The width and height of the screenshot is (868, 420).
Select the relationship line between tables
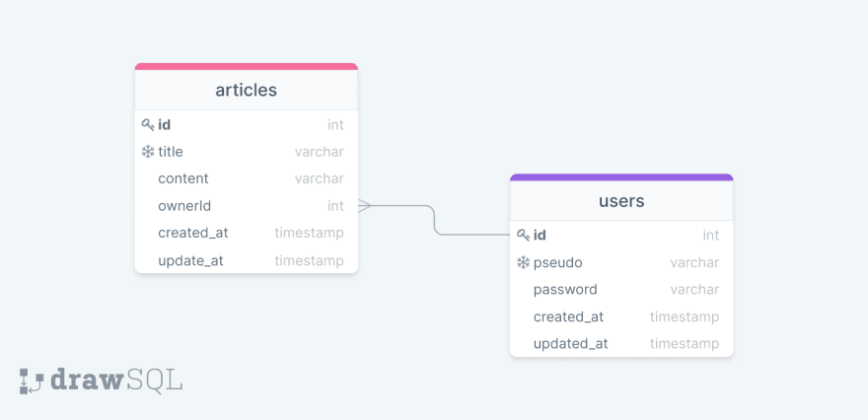(434, 220)
